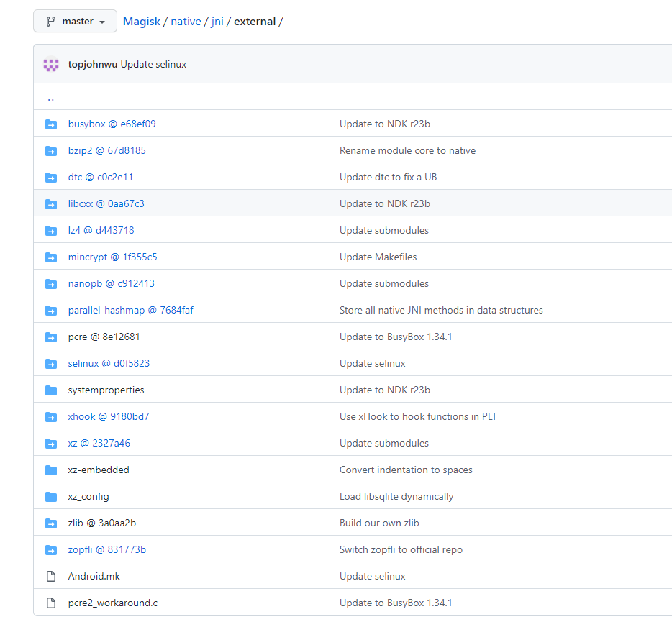This screenshot has height=627, width=672.
Task: Navigate to Magisk via breadcrumb
Action: tap(141, 21)
